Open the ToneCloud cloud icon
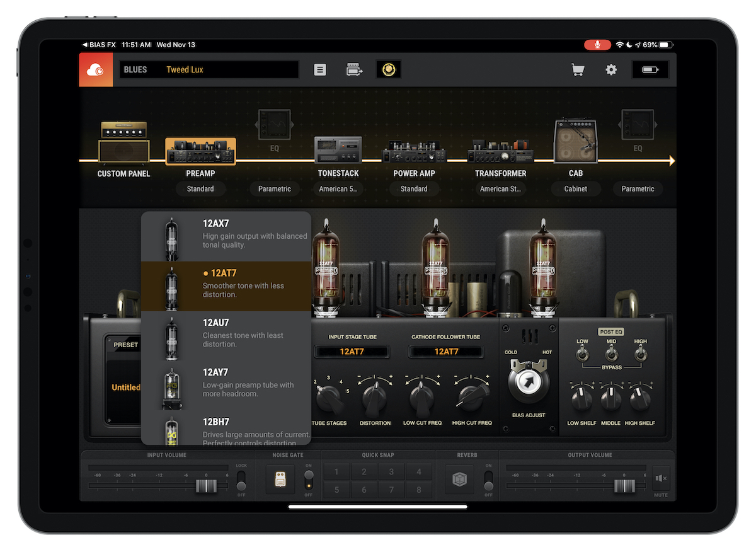The image size is (756, 552). [x=96, y=70]
